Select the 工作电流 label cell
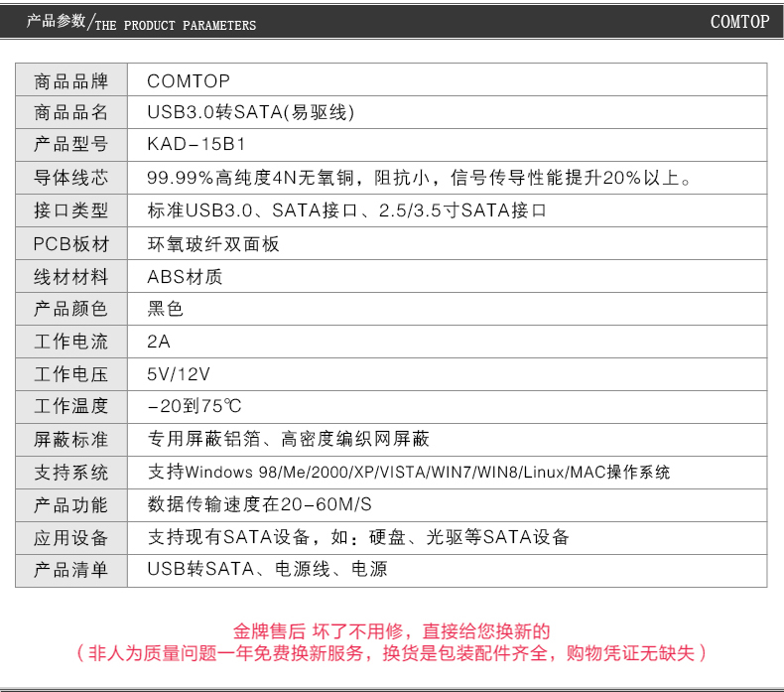 click(x=71, y=342)
